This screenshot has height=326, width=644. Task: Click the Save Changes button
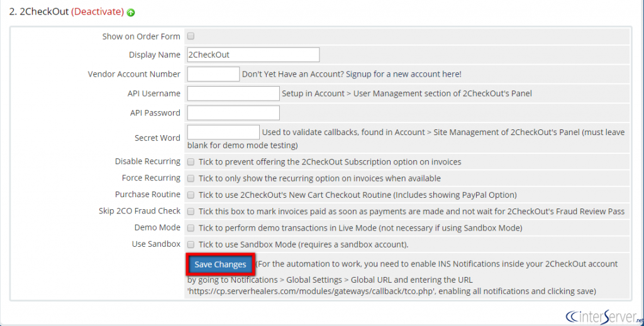pos(220,264)
